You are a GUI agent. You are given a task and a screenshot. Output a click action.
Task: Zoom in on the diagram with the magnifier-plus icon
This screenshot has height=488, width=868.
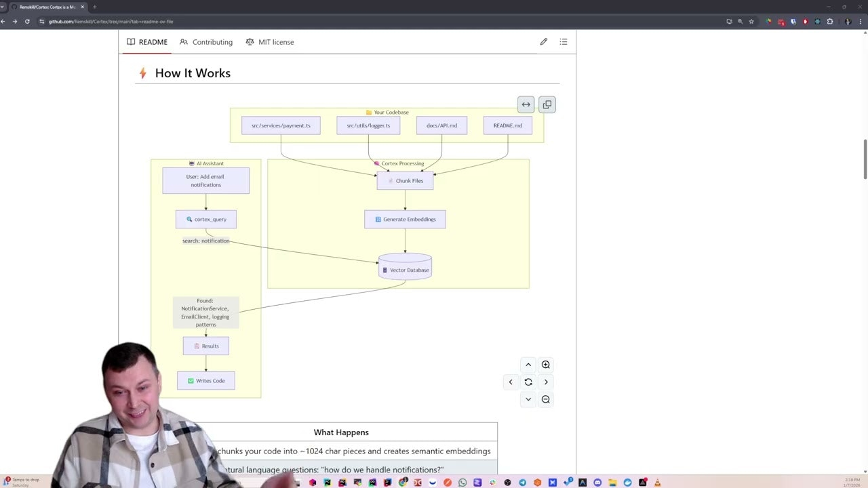click(x=545, y=365)
